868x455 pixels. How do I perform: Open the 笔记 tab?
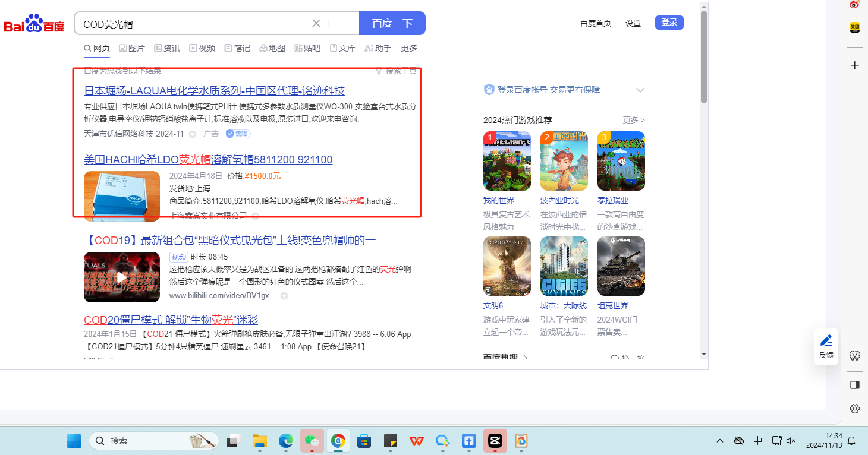click(x=237, y=48)
